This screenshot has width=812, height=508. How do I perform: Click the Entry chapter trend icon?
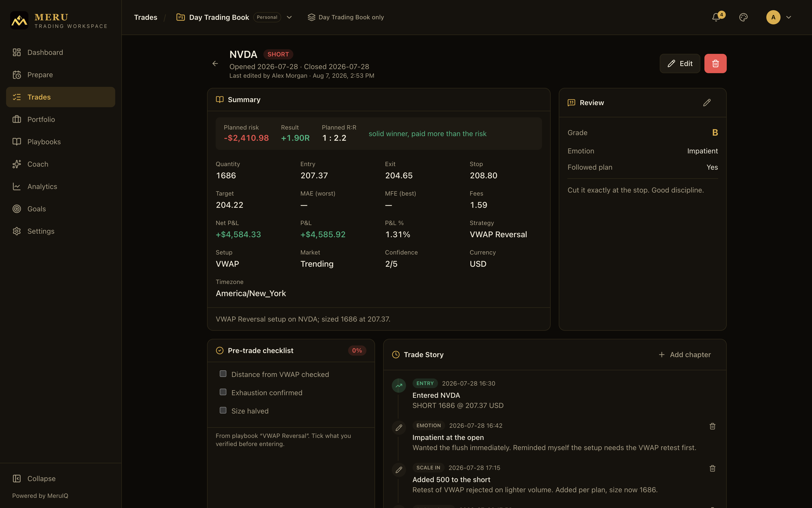click(x=399, y=385)
